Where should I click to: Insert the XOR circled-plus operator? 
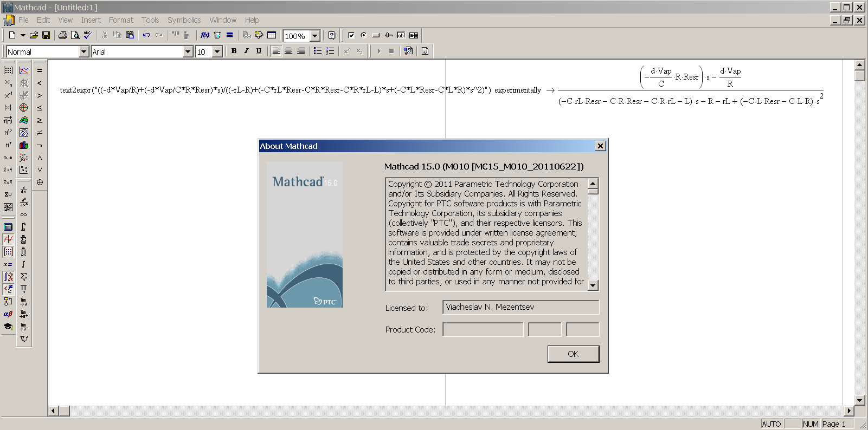tap(40, 183)
